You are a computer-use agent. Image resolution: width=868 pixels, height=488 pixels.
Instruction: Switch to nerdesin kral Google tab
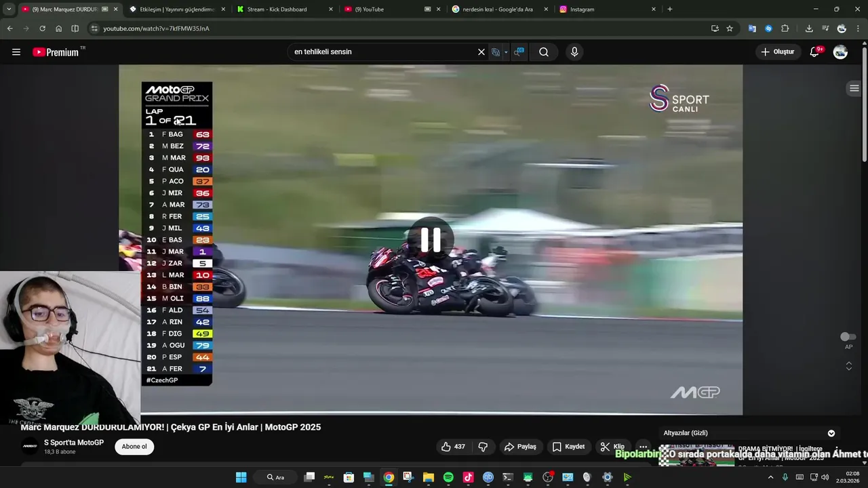pyautogui.click(x=498, y=9)
